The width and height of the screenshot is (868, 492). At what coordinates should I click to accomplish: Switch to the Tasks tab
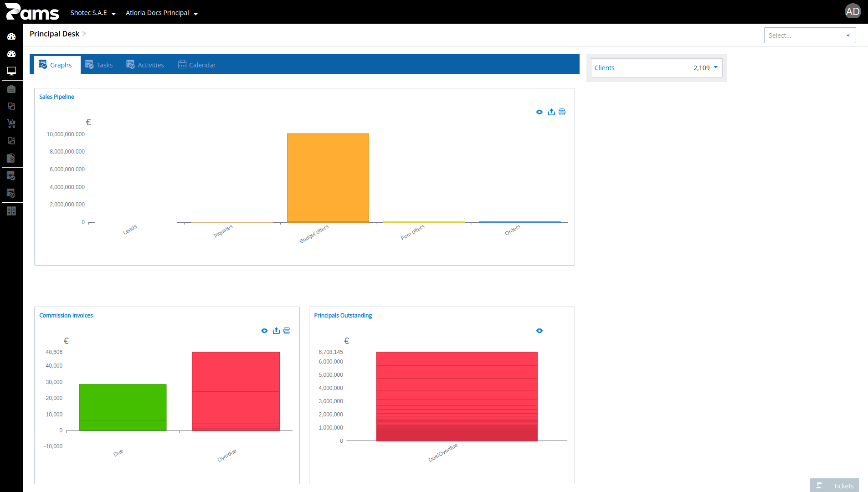click(99, 65)
